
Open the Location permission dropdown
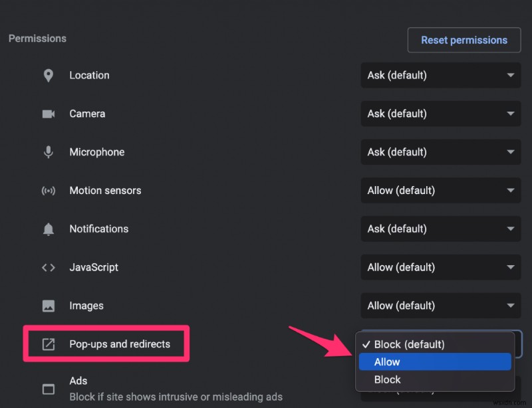(x=440, y=75)
